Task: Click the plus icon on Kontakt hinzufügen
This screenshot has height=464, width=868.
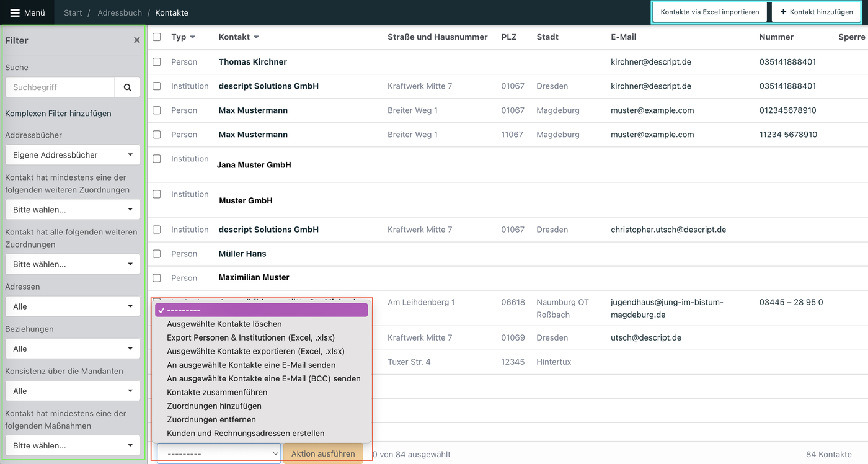Action: (x=783, y=12)
